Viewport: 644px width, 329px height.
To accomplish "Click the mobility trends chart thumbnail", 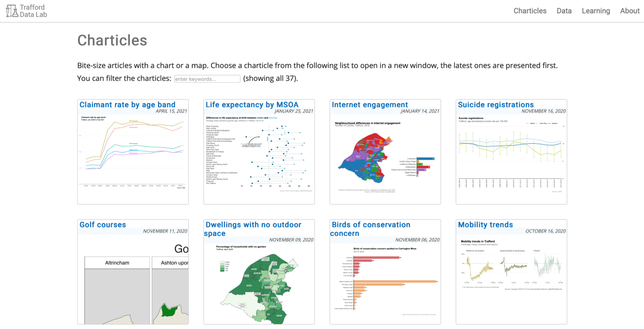I will (x=511, y=266).
